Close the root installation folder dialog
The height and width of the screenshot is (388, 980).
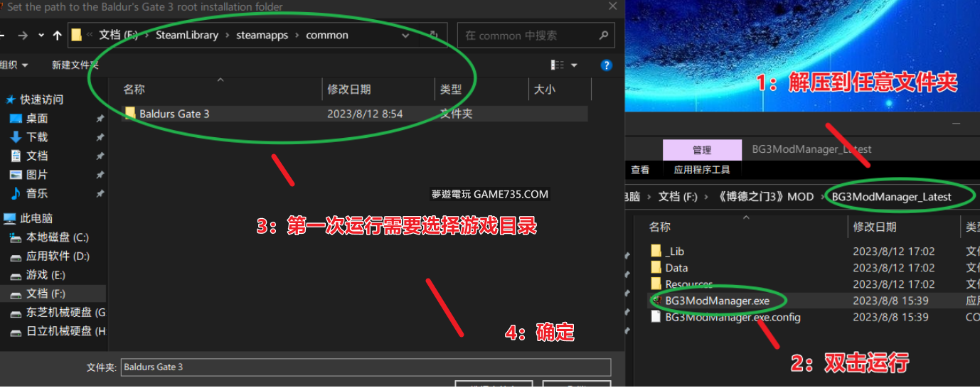(612, 6)
